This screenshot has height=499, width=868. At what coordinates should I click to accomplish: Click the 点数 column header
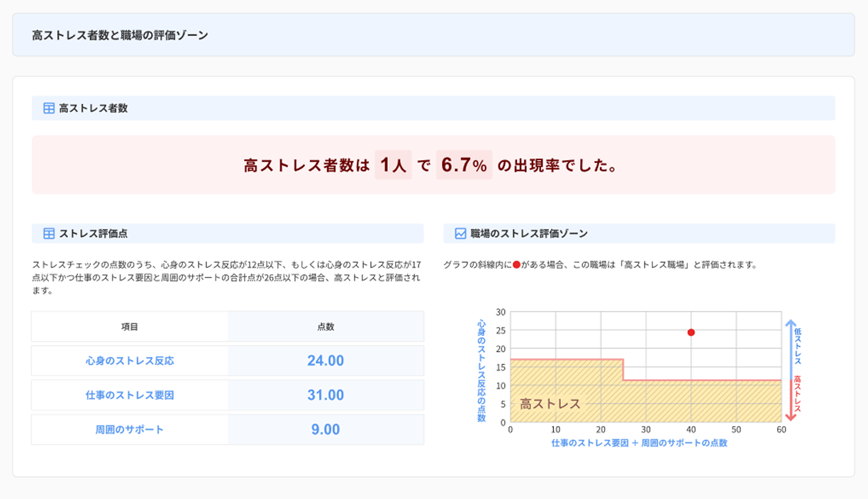[x=325, y=327]
